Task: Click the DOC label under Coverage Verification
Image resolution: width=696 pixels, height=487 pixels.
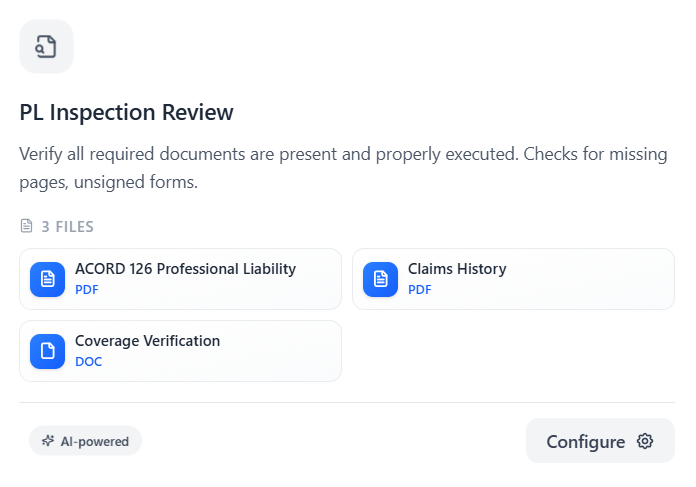Action: pyautogui.click(x=88, y=362)
